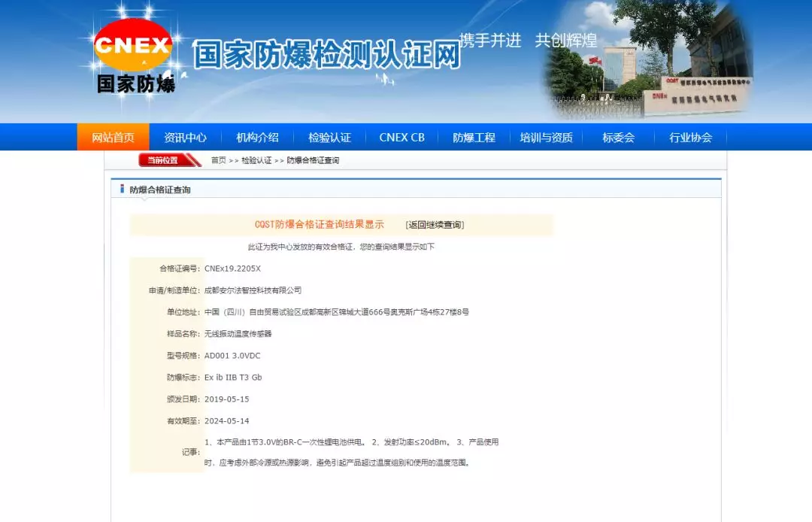Open the 网站首页 navigation tab
This screenshot has width=812, height=522.
[113, 138]
